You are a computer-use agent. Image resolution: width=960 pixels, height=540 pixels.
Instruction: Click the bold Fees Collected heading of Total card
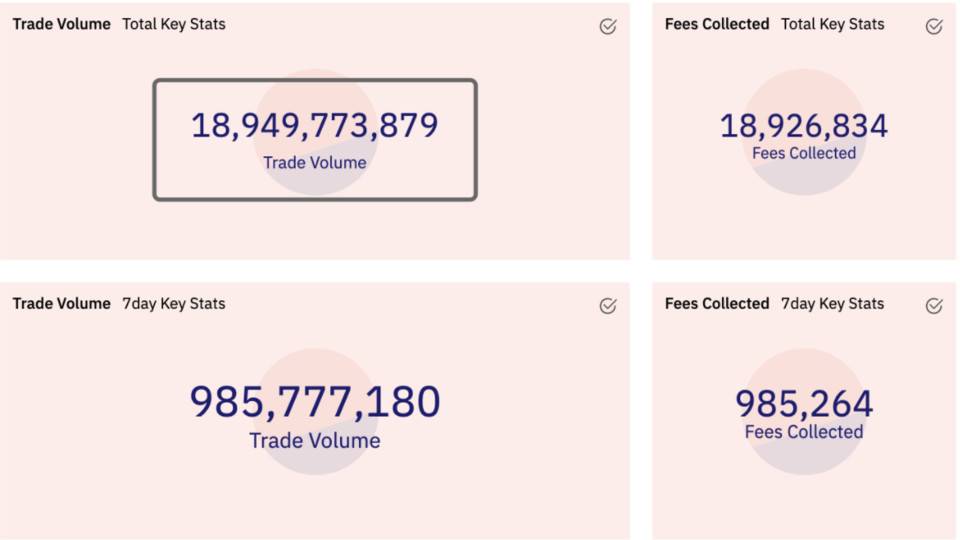click(717, 24)
